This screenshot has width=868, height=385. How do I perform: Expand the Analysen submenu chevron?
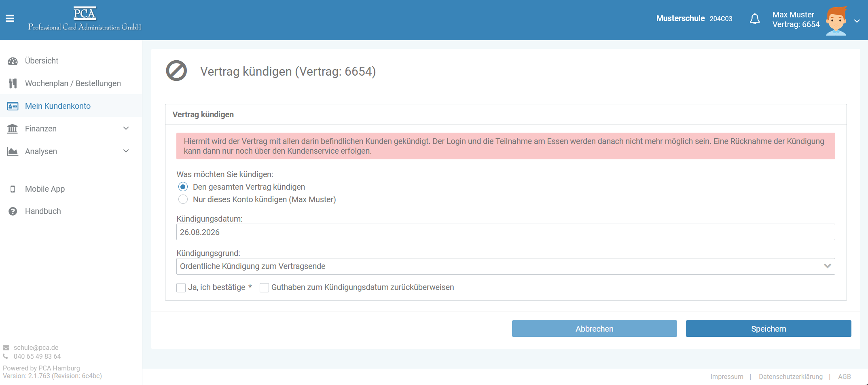tap(126, 151)
